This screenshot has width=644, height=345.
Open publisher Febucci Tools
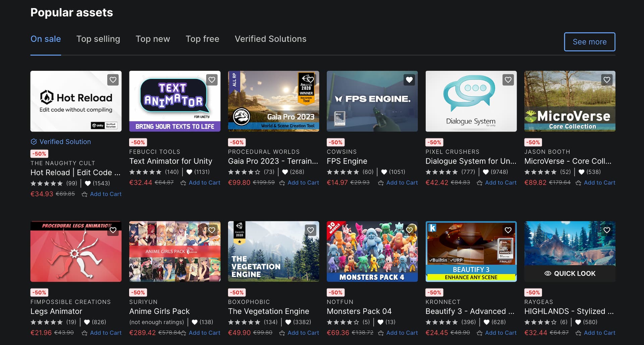(155, 152)
